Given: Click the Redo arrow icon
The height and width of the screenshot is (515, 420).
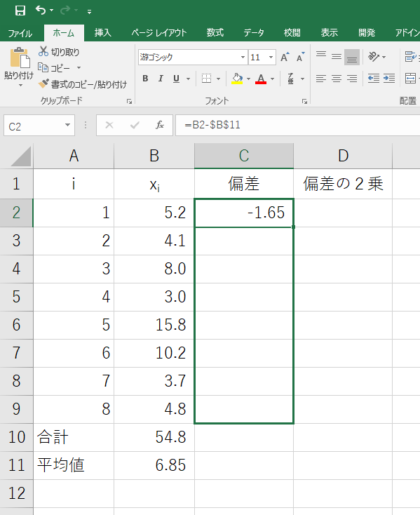Looking at the screenshot, I should 65,11.
